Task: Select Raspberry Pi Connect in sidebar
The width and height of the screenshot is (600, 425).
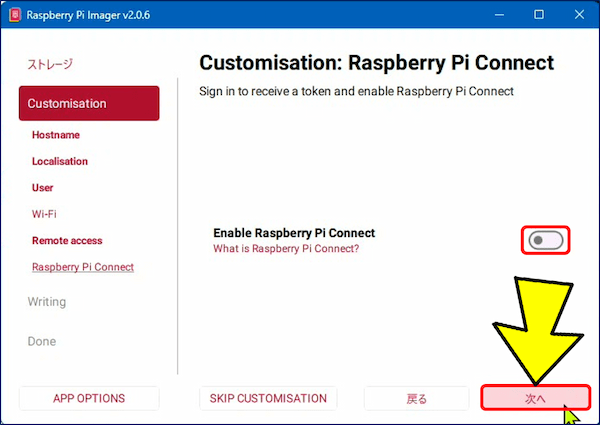Action: point(83,267)
